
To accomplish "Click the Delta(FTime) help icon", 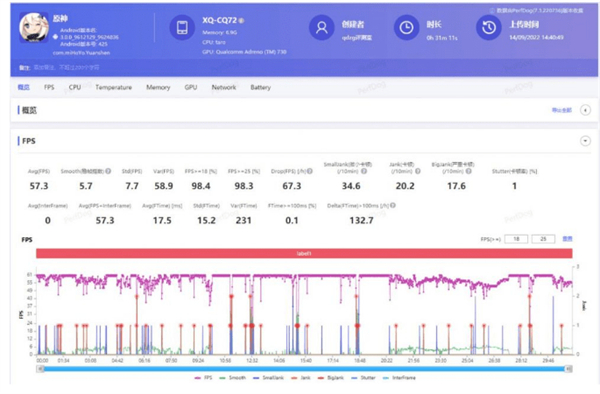I will 393,205.
